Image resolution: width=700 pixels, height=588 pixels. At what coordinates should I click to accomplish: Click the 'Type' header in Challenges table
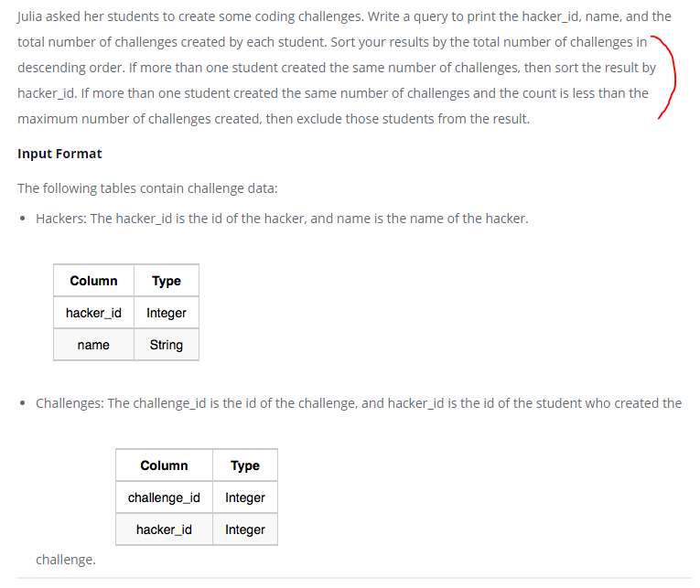coord(245,465)
